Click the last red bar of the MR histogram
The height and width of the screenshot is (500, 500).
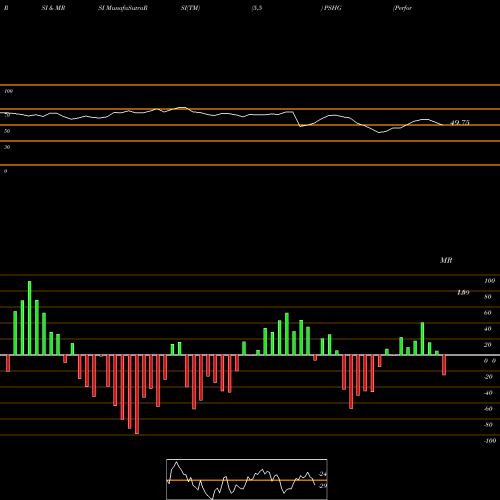pos(444,365)
